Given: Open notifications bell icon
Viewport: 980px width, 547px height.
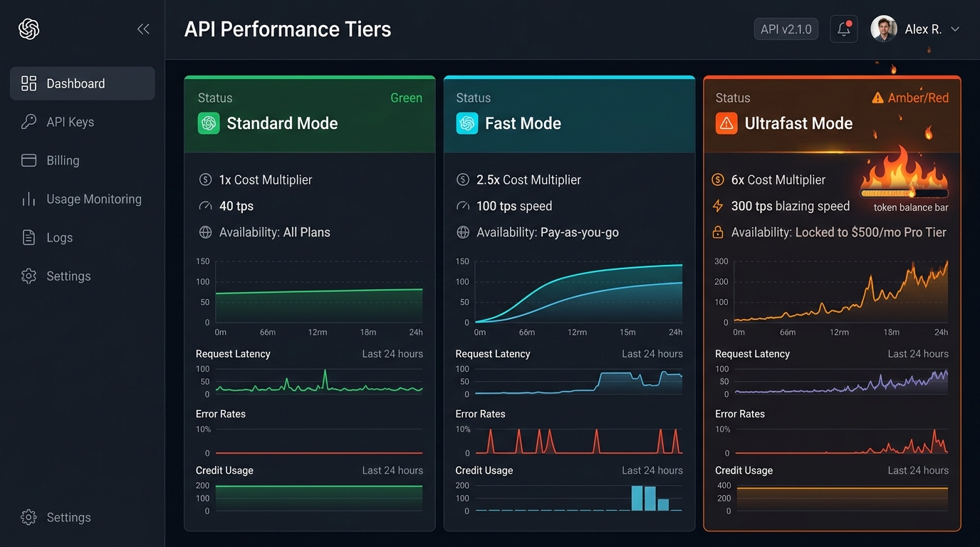Looking at the screenshot, I should click(844, 29).
